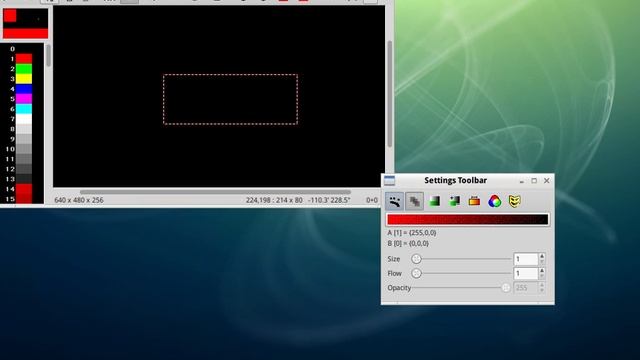Select magenta palette colour 5

pos(24,99)
